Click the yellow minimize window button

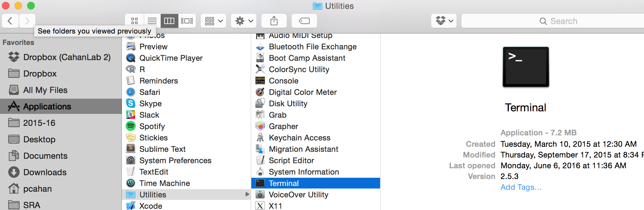[18, 6]
